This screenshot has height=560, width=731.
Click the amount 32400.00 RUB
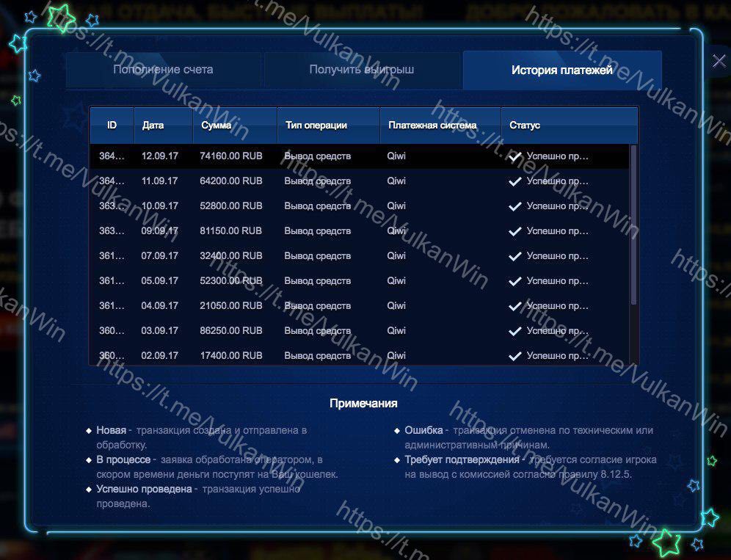pyautogui.click(x=230, y=256)
